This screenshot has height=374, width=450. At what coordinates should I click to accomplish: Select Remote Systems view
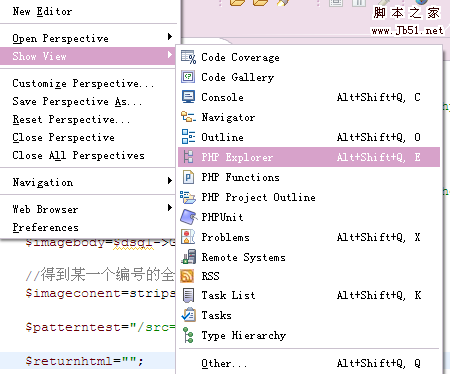(309, 257)
